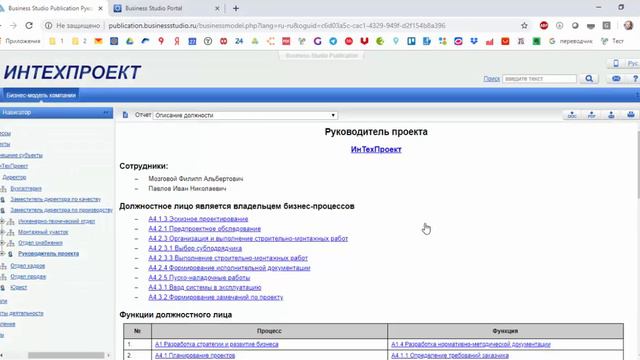Switch to mobile view icon

(616, 63)
